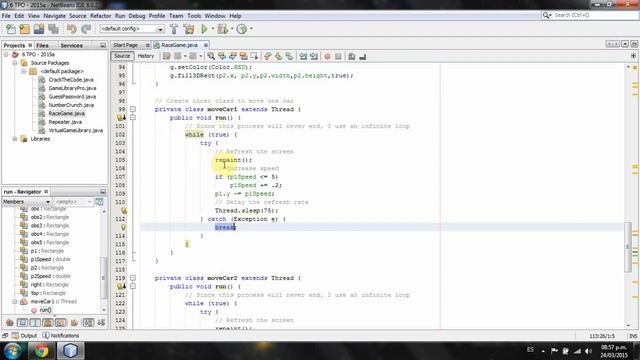The height and width of the screenshot is (360, 640).
Task: Open the Debug menu
Action: 137,16
